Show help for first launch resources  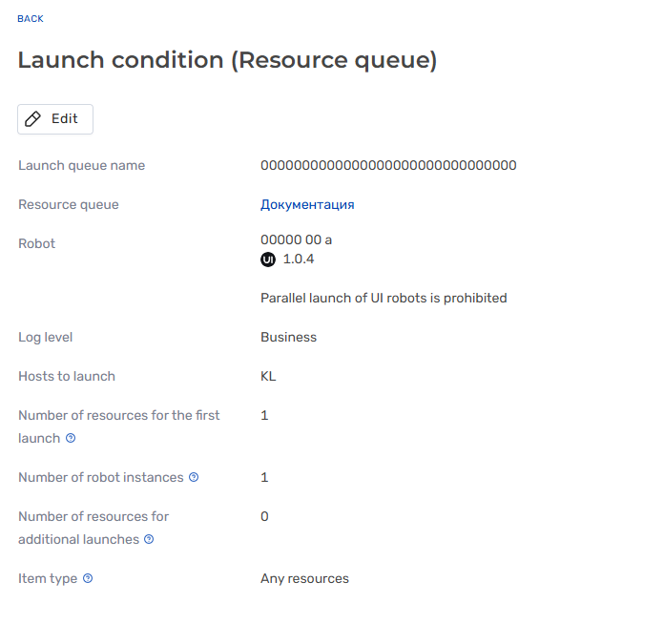(71, 438)
